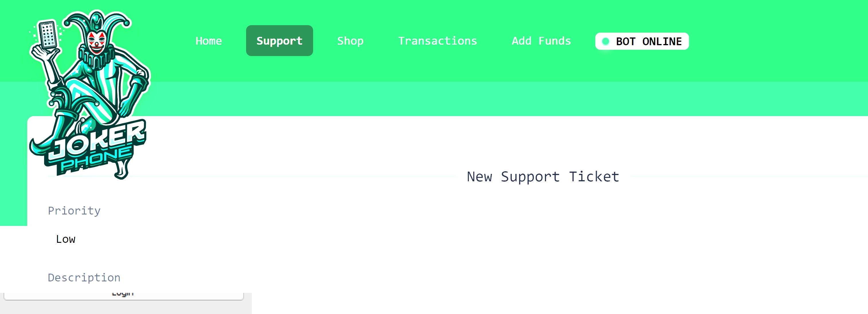Click the Description field label
The width and height of the screenshot is (868, 314).
(84, 277)
